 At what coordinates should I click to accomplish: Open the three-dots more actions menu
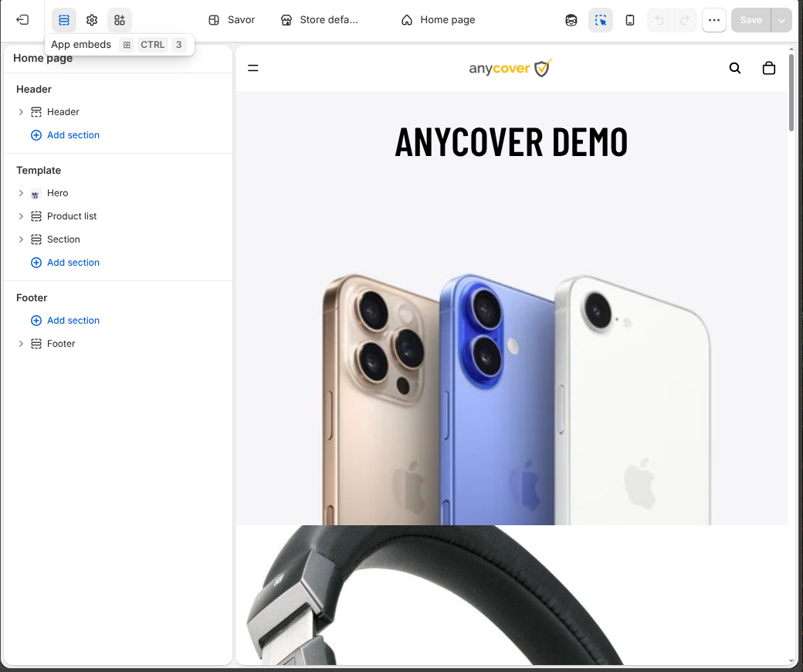(x=714, y=20)
